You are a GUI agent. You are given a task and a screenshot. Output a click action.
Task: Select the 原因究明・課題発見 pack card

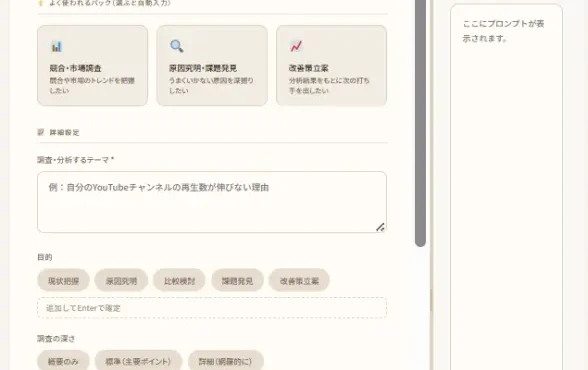[x=212, y=66]
